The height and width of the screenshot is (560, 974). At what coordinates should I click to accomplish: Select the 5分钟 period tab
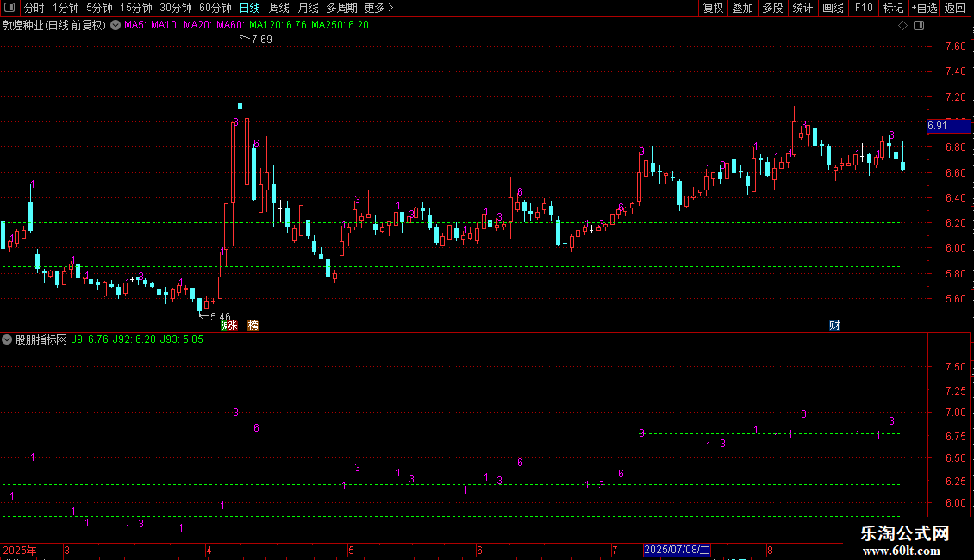99,8
